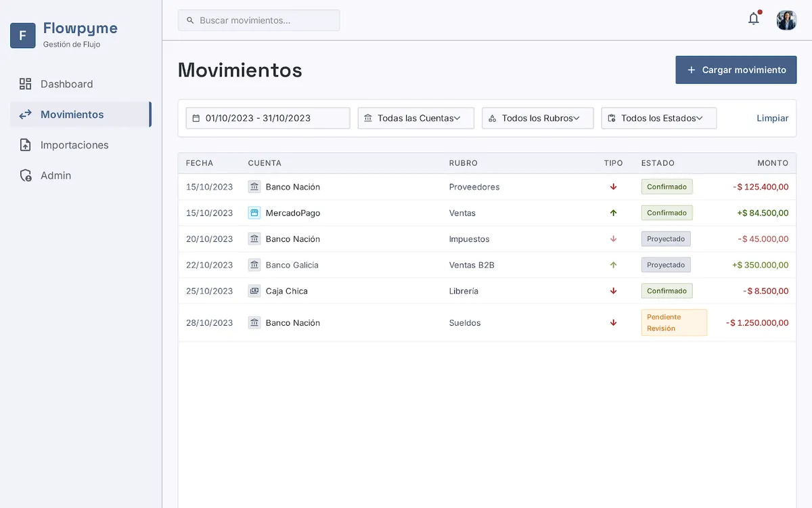Screen dimensions: 812x508
Task: Click the MercadoPago account icon
Action: pyautogui.click(x=254, y=213)
